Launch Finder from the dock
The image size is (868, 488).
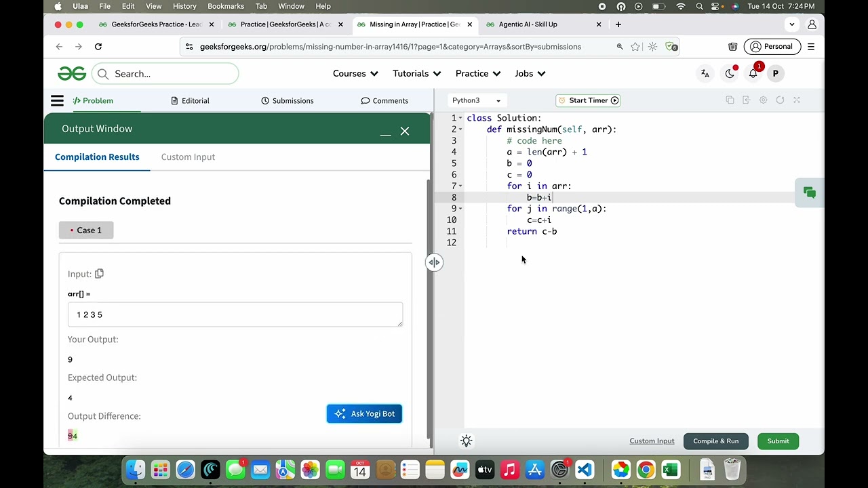tap(136, 470)
